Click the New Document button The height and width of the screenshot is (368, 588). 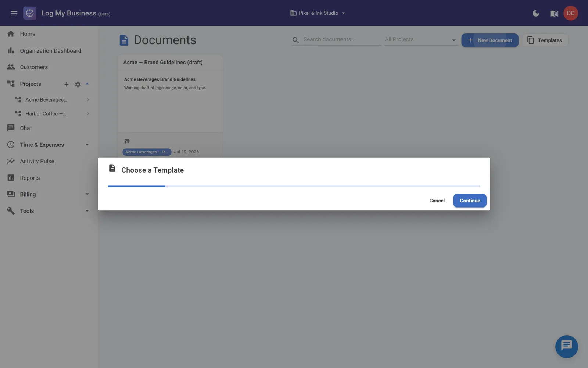490,40
